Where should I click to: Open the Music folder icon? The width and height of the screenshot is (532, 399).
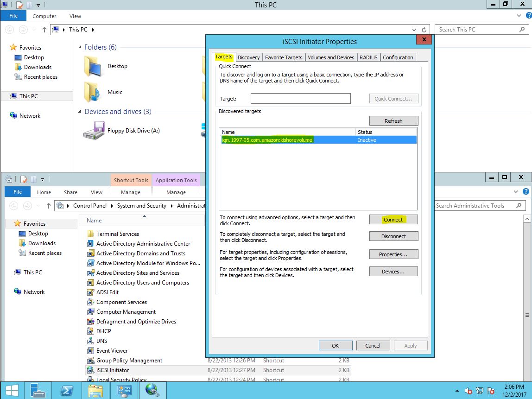[93, 92]
